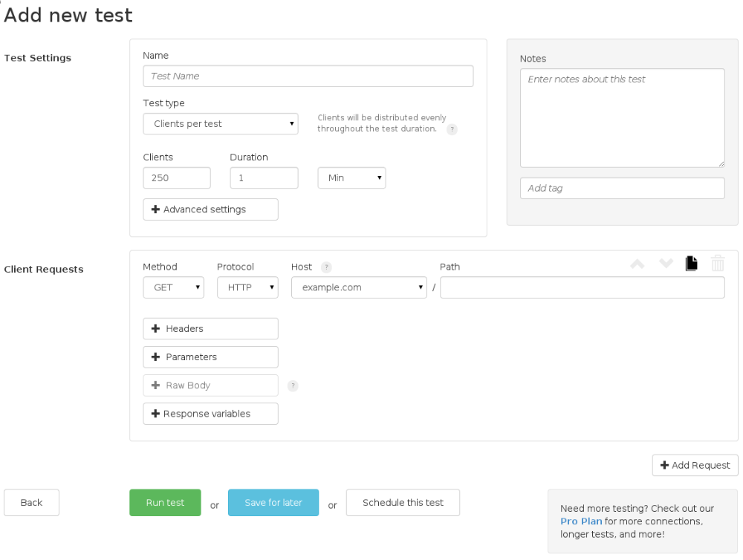This screenshot has height=560, width=743.
Task: Click the Test Name input field
Action: click(x=308, y=76)
